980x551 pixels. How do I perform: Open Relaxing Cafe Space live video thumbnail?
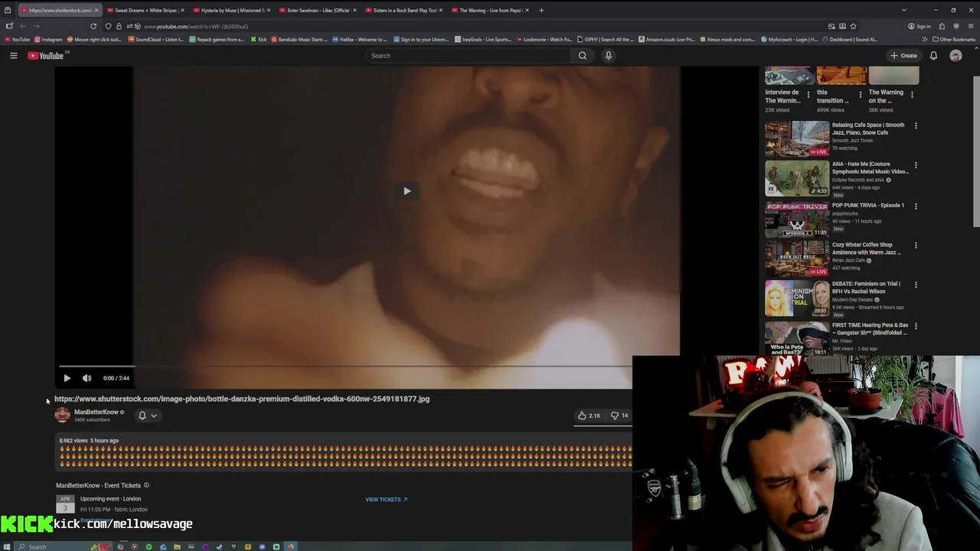(796, 139)
